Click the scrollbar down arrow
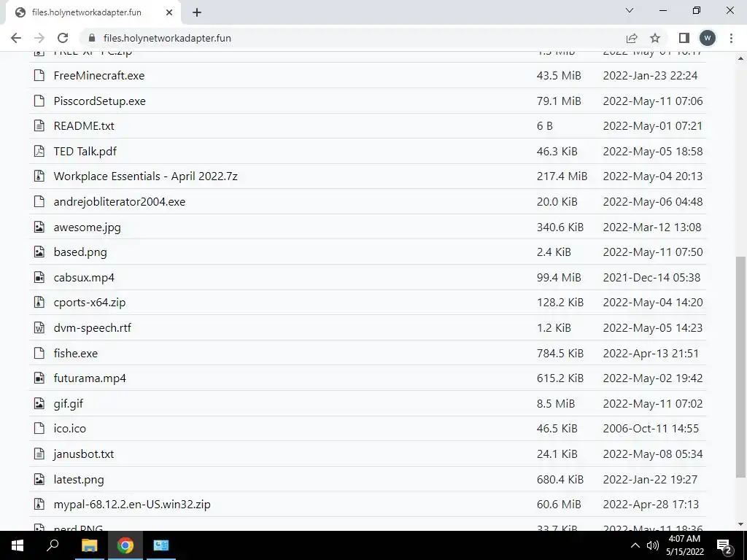 [740, 524]
